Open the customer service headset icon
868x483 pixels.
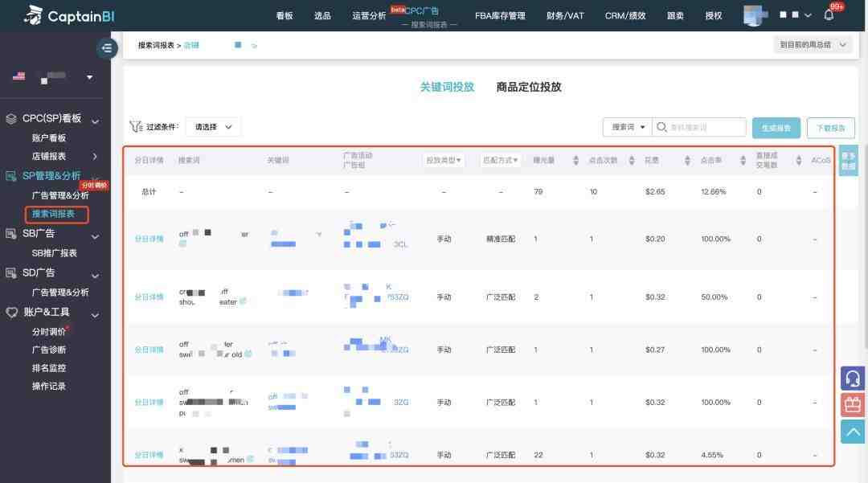(853, 379)
